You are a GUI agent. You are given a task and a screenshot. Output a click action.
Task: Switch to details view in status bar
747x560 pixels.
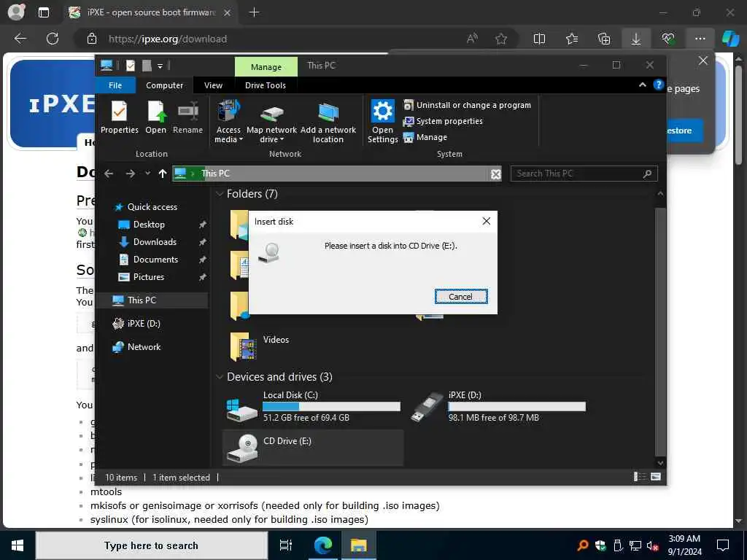[640, 477]
